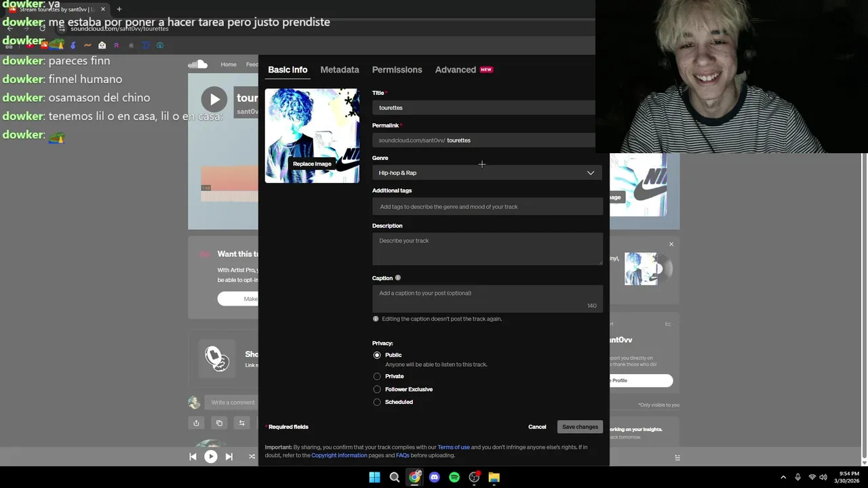Click the repost icon below the comment box
Screen dimensions: 868x488
click(241, 423)
